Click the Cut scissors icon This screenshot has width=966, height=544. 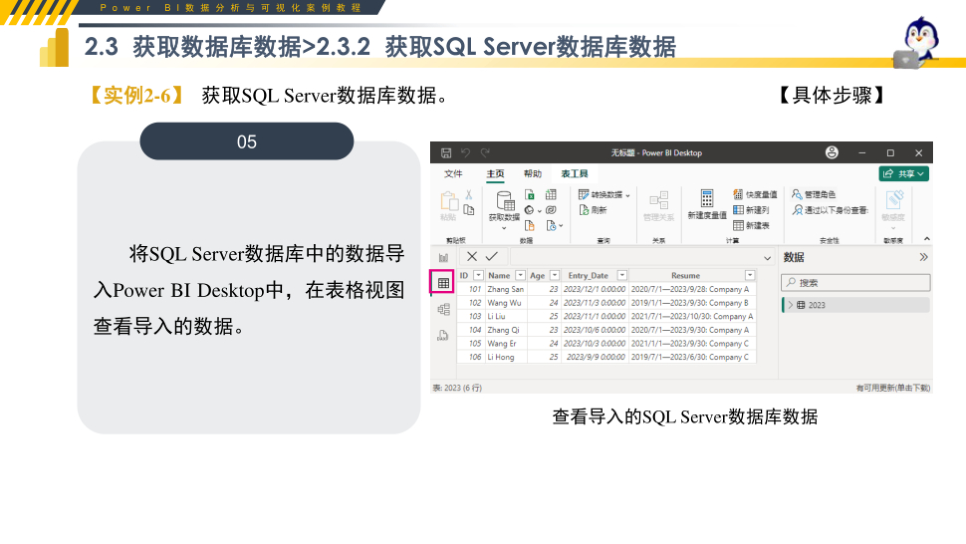pos(469,195)
